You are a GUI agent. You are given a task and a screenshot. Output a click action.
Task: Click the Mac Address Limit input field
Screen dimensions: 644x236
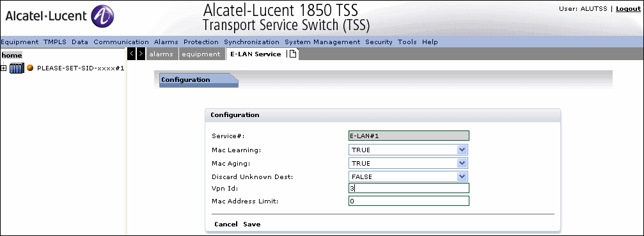pos(409,201)
